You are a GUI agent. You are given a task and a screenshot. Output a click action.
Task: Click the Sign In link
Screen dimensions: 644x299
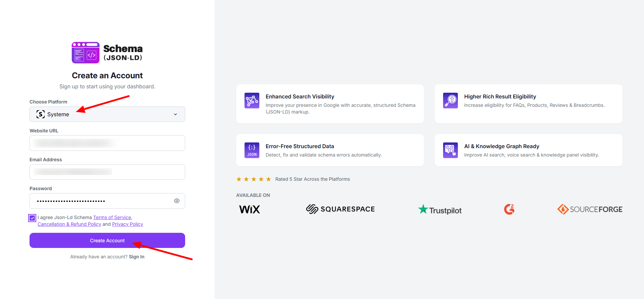137,257
